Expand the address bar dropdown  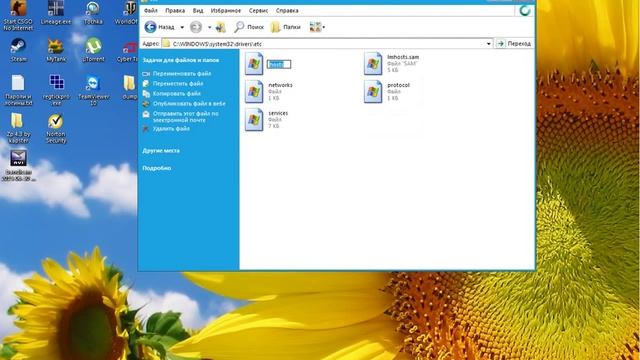(x=489, y=43)
